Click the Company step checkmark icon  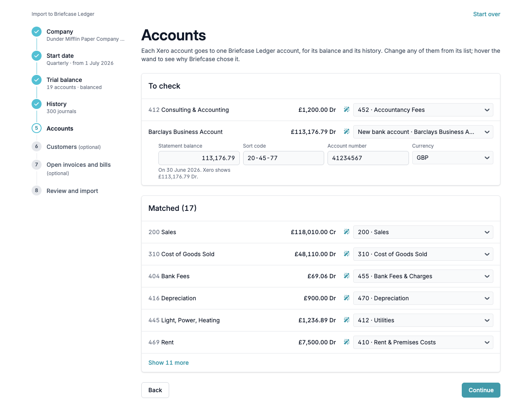click(37, 32)
